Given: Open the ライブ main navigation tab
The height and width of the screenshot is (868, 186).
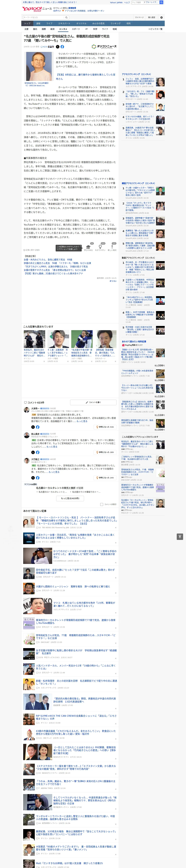Looking at the screenshot, I should click(49, 24).
